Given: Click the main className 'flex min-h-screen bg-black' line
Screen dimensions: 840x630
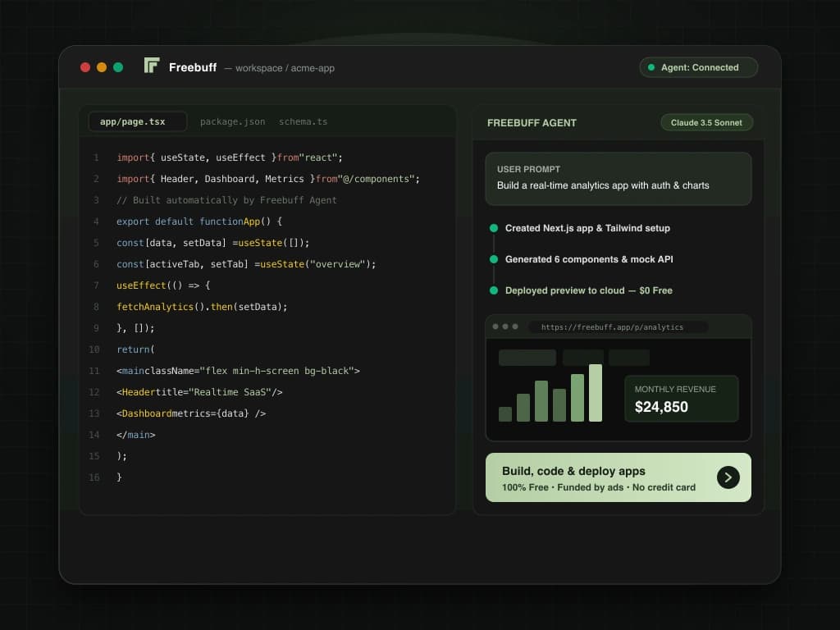Looking at the screenshot, I should point(238,371).
